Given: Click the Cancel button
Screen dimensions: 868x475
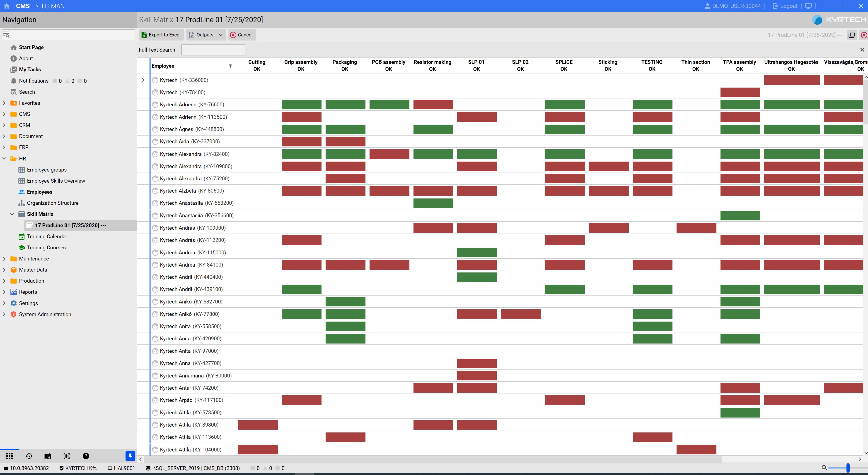Looking at the screenshot, I should 242,35.
